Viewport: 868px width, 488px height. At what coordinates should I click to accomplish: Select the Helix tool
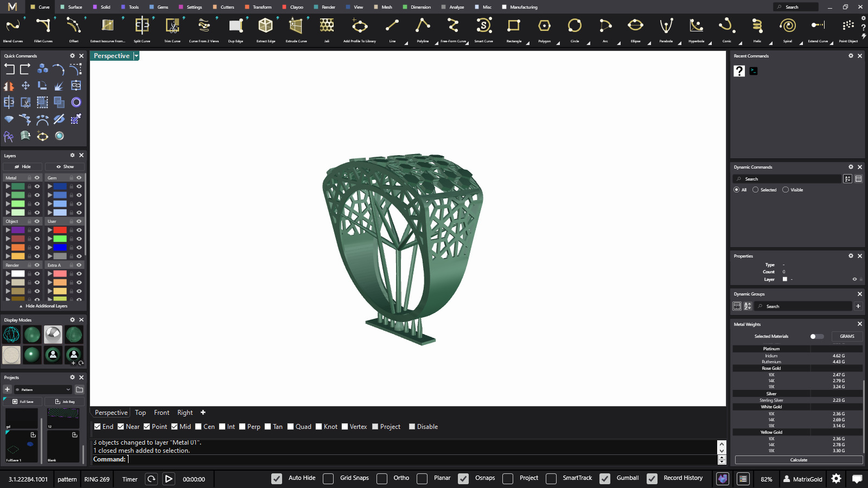[x=757, y=29]
